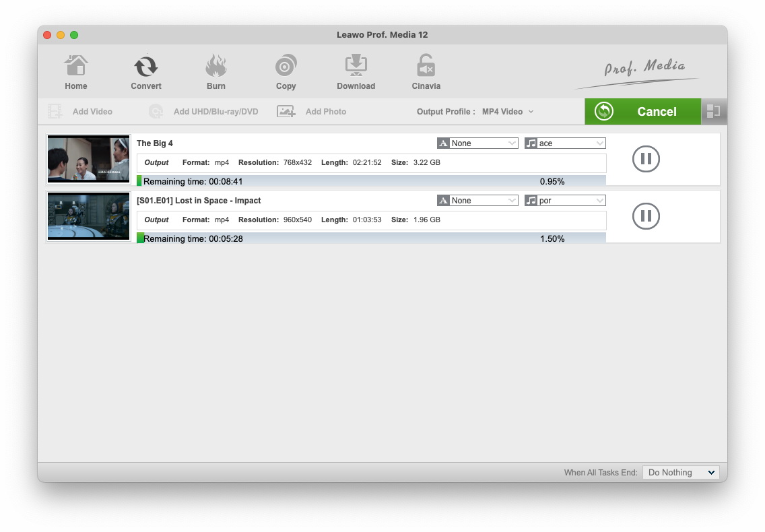Pause conversion of Lost in Space - Impact
765x532 pixels.
click(646, 215)
